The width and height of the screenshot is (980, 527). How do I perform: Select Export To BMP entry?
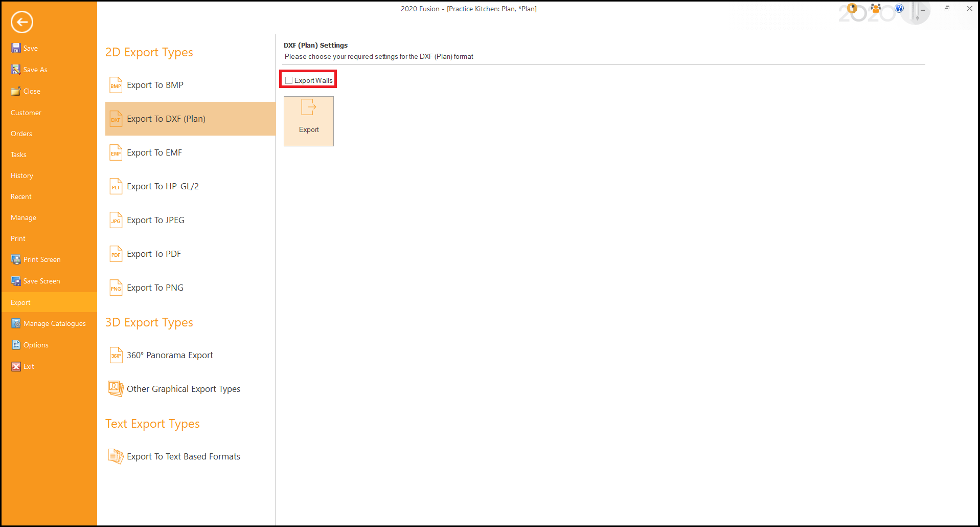point(155,85)
